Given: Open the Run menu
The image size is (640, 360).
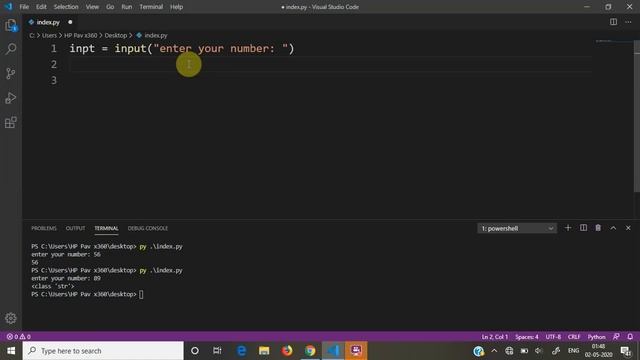Looking at the screenshot, I should pyautogui.click(x=127, y=7).
